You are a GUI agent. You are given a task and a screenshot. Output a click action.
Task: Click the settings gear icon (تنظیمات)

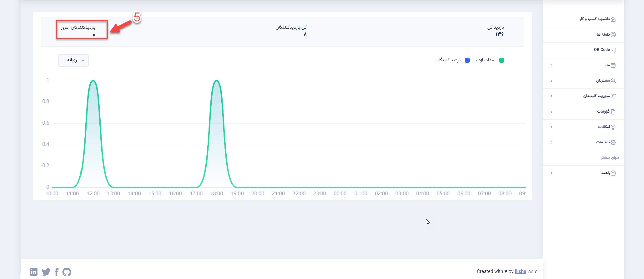pos(613,142)
